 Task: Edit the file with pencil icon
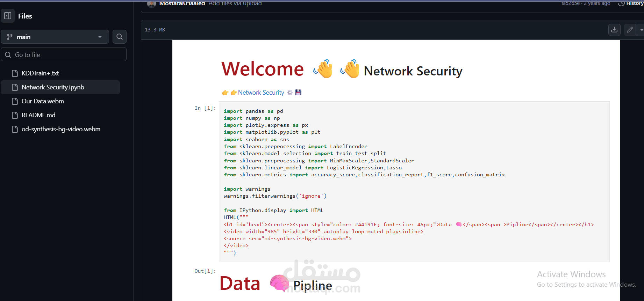point(630,30)
